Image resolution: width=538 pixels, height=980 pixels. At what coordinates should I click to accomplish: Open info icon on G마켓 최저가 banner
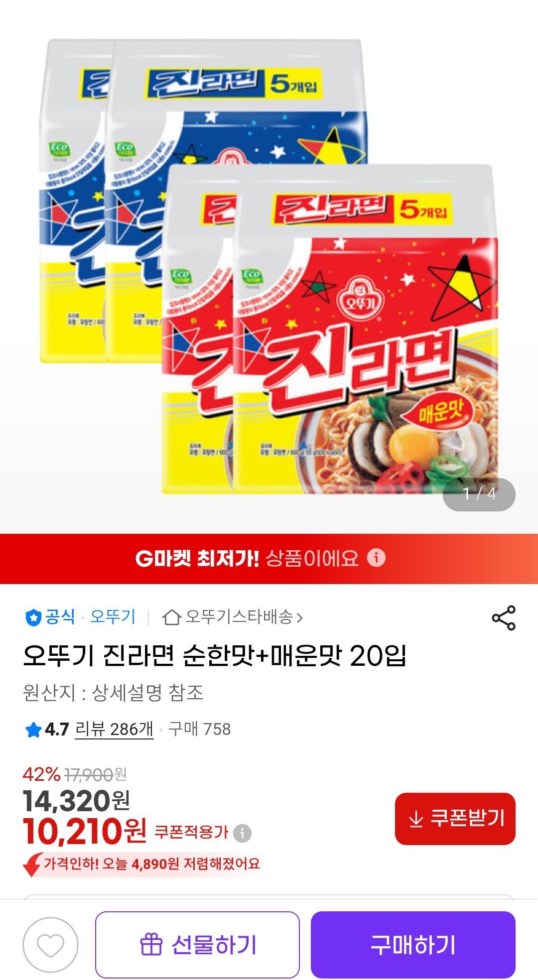(376, 558)
